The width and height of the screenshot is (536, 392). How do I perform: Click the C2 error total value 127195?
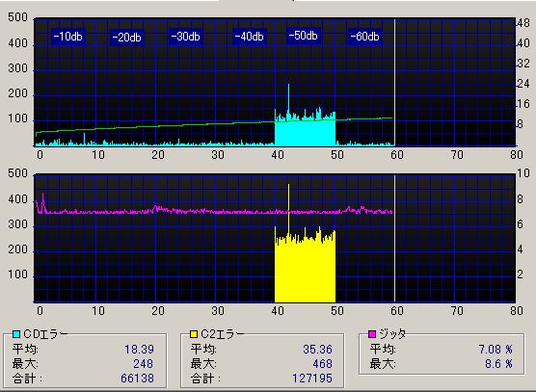click(312, 379)
